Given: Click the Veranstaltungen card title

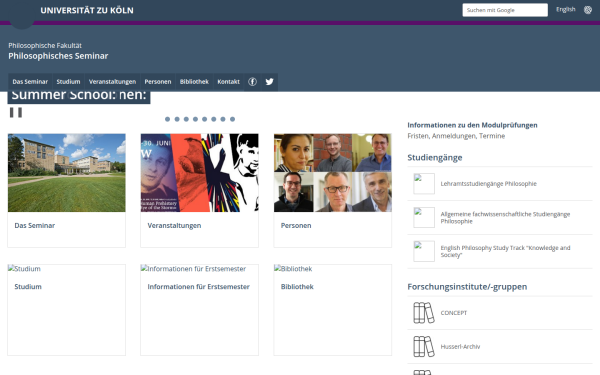Looking at the screenshot, I should click(x=174, y=225).
